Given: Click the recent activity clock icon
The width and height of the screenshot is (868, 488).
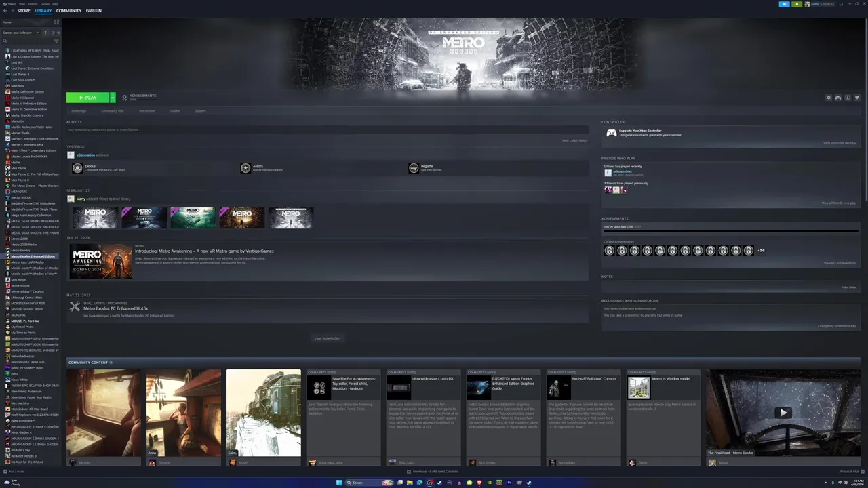Looking at the screenshot, I should pos(52,33).
